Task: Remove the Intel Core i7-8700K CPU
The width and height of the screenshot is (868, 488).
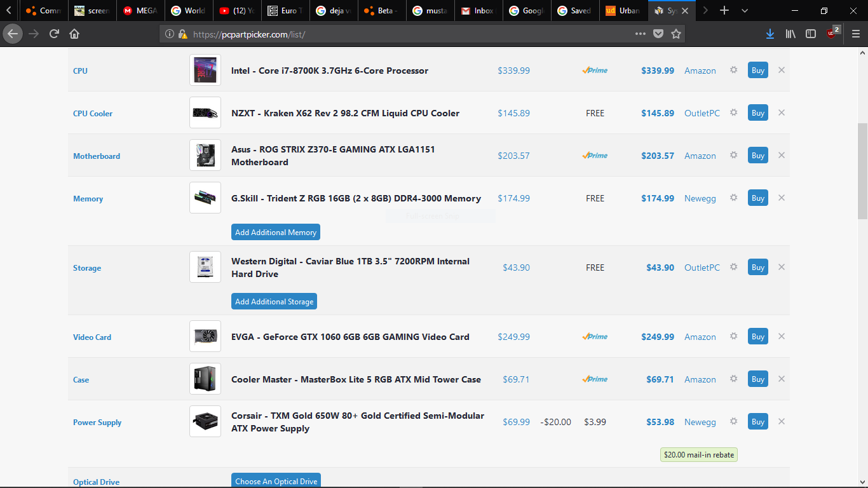Action: [x=782, y=70]
